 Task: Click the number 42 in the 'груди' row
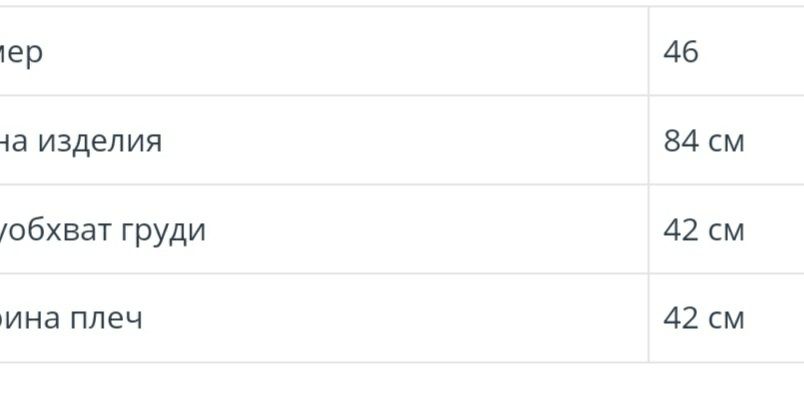[680, 230]
